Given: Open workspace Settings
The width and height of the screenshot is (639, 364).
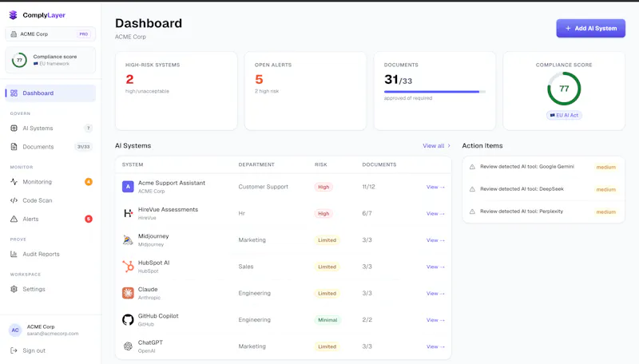Looking at the screenshot, I should pos(50,289).
